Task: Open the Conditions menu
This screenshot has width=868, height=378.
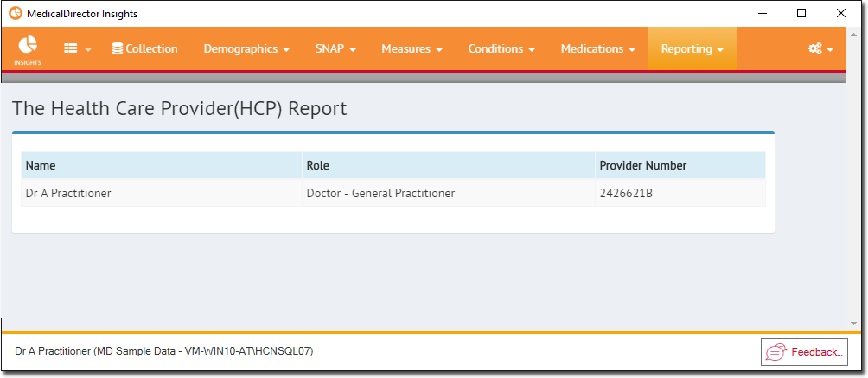Action: [x=501, y=48]
